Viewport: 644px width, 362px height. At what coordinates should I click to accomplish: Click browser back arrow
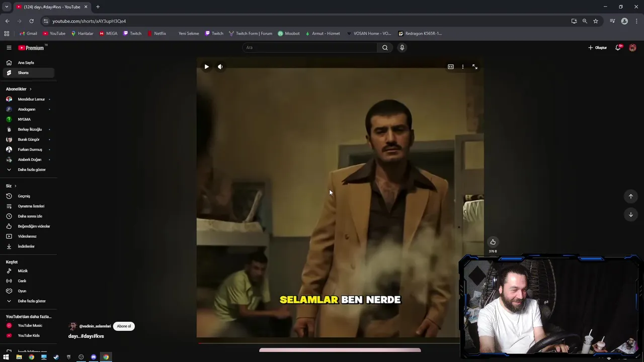[7, 21]
